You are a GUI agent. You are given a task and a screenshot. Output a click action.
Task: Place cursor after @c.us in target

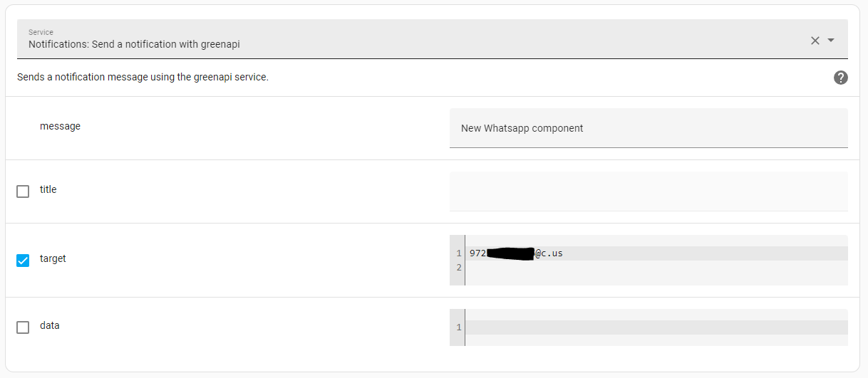click(564, 253)
